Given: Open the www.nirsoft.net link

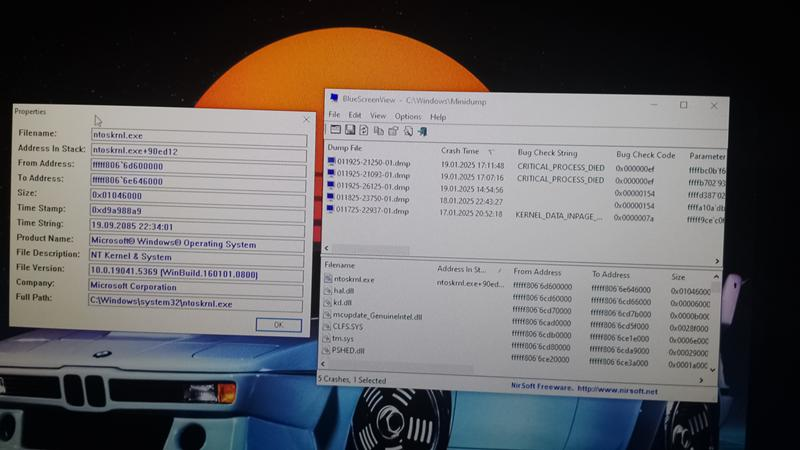Looking at the screenshot, I should coord(617,391).
